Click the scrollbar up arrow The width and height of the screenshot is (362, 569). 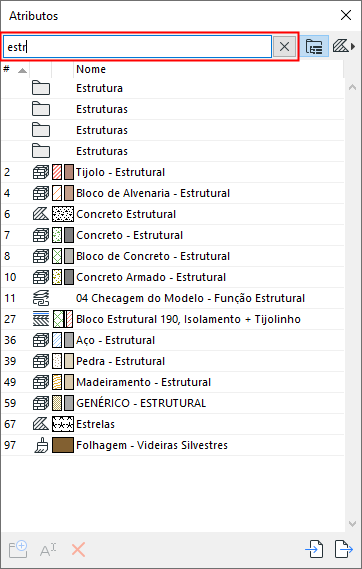pos(352,87)
